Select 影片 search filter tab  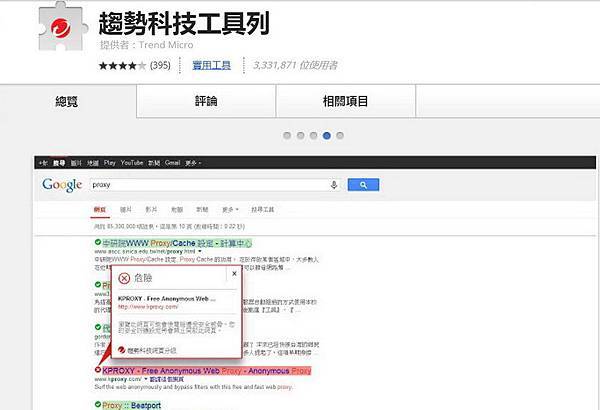click(151, 209)
